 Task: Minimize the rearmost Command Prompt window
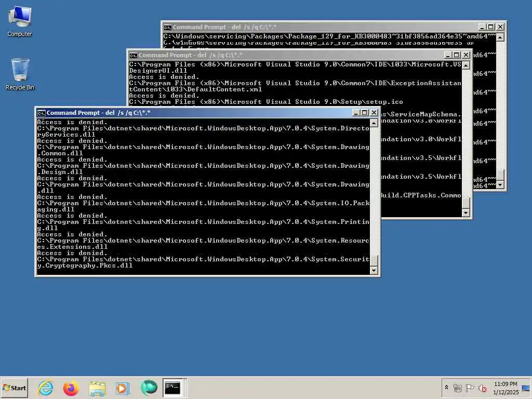482,27
